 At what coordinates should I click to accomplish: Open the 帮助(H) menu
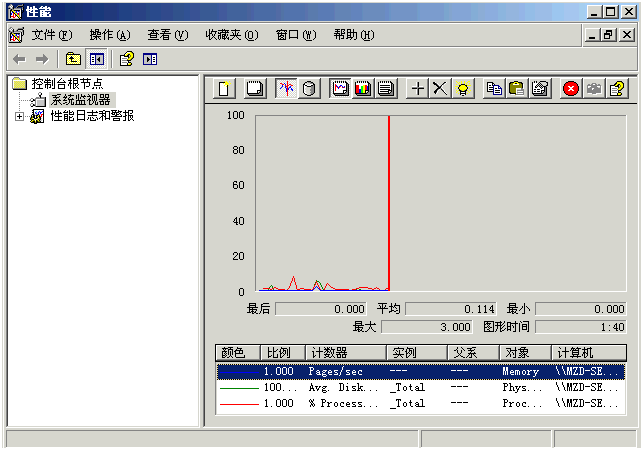pos(354,35)
